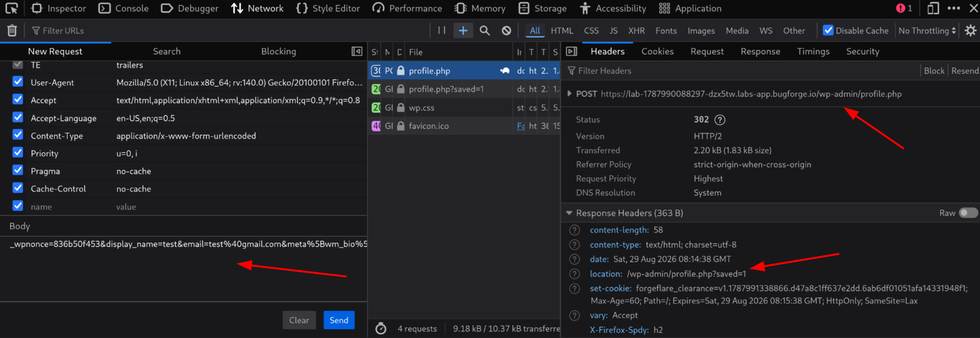Select the profile.php POST request row

pyautogui.click(x=464, y=71)
